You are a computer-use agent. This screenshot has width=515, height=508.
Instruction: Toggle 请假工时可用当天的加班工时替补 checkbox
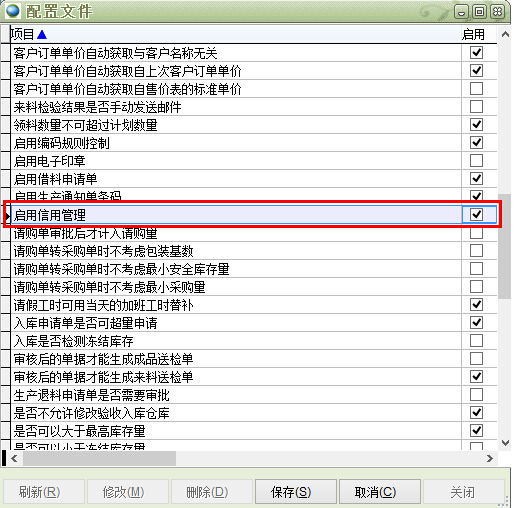(476, 304)
